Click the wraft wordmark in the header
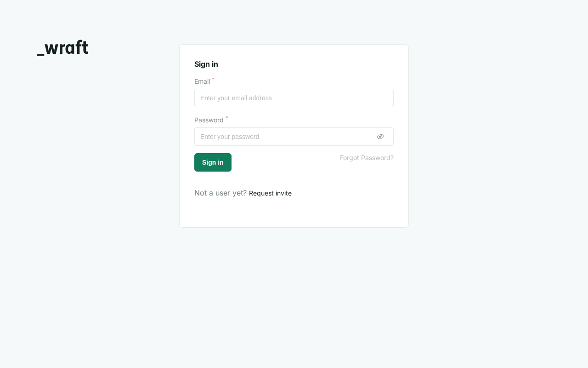588x368 pixels. (67, 48)
